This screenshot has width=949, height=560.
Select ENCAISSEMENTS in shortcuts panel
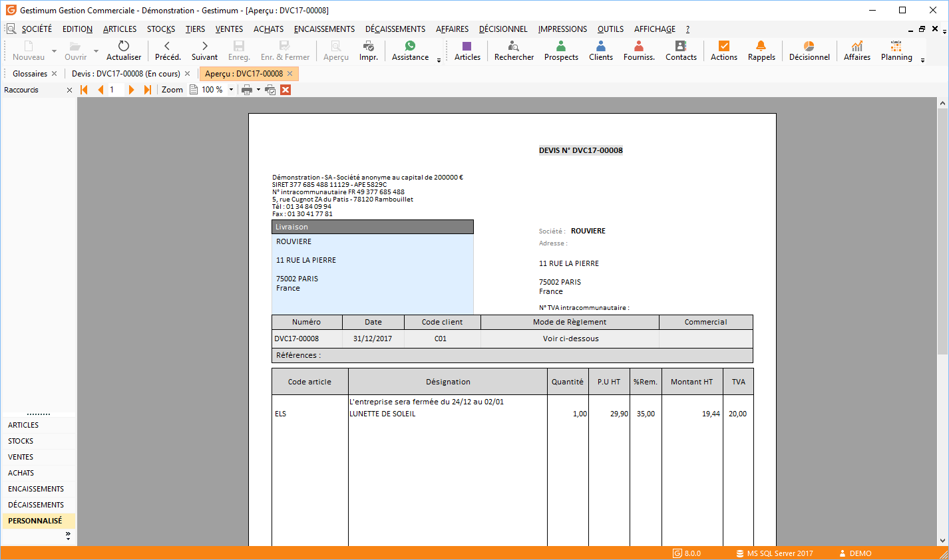pos(38,489)
